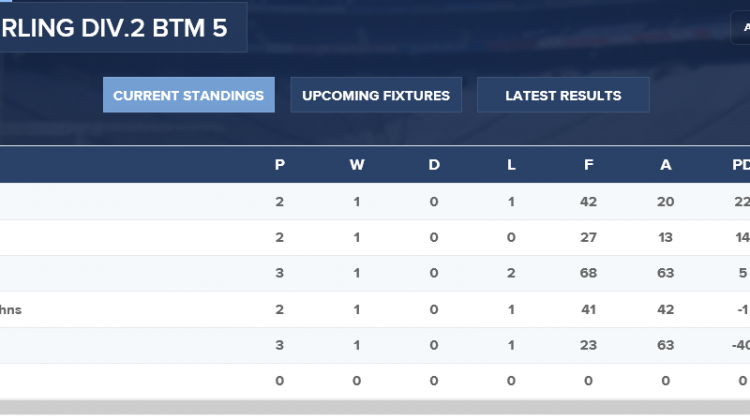Open the Current Standings tab

188,96
